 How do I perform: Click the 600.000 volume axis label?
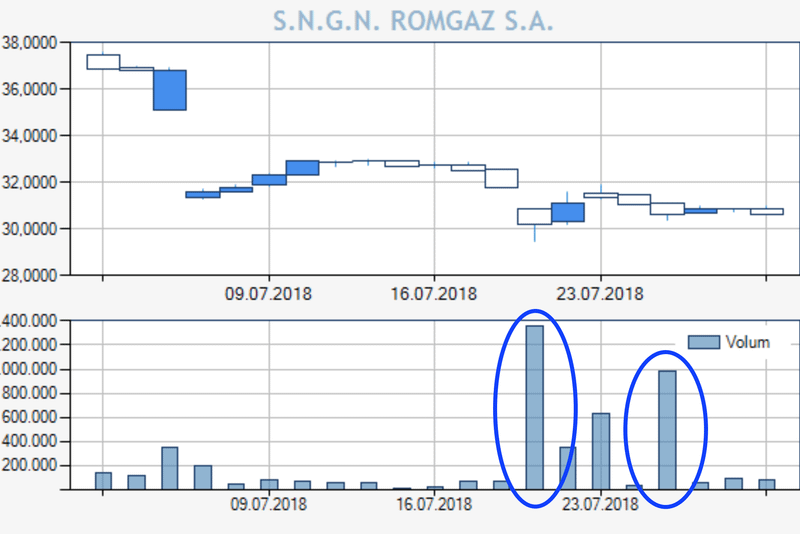(33, 418)
